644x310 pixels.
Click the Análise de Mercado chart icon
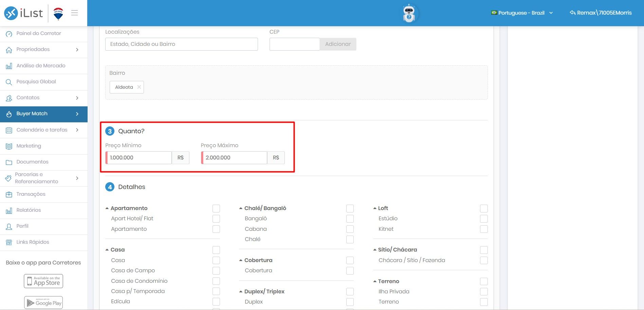coord(9,66)
